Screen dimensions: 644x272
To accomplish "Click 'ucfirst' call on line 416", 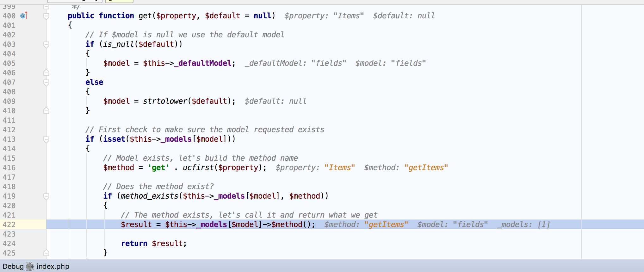I will (198, 168).
